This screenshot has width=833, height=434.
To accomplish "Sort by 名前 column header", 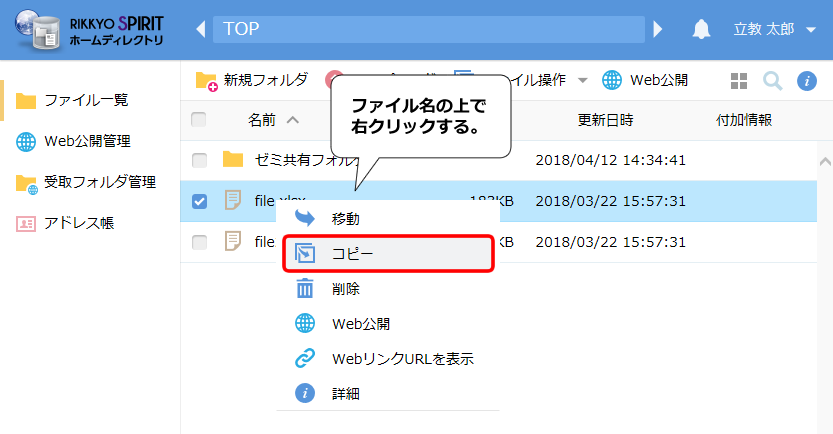I will [273, 120].
